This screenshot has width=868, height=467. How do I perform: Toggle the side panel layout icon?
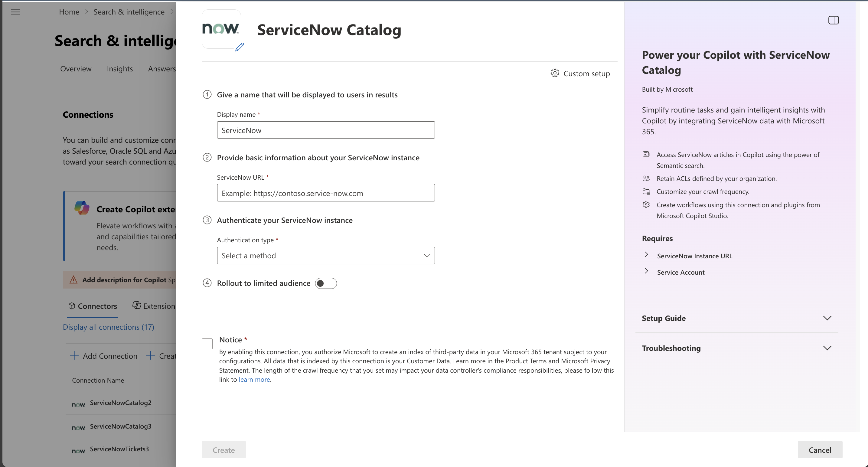[x=833, y=20]
